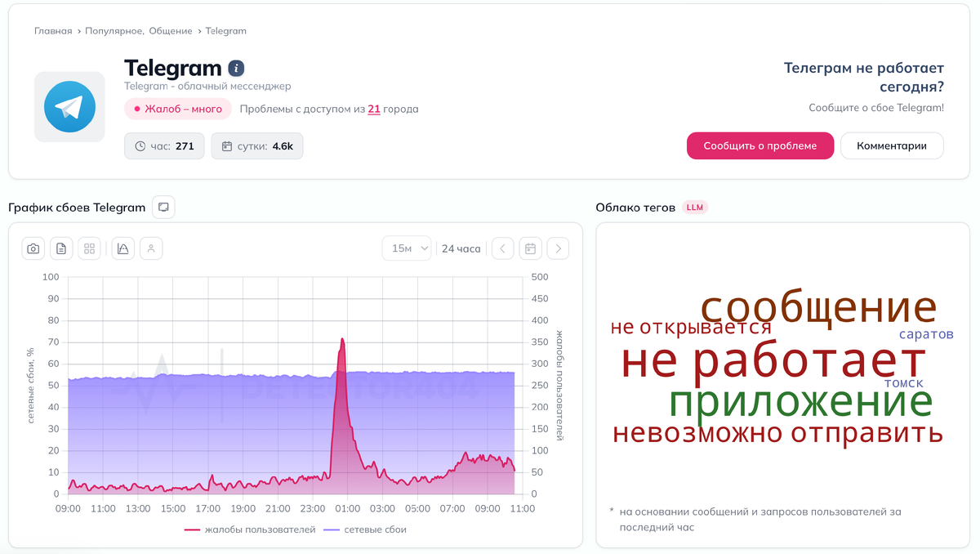Open the calendar date picker icon
The width and height of the screenshot is (980, 554).
(531, 248)
